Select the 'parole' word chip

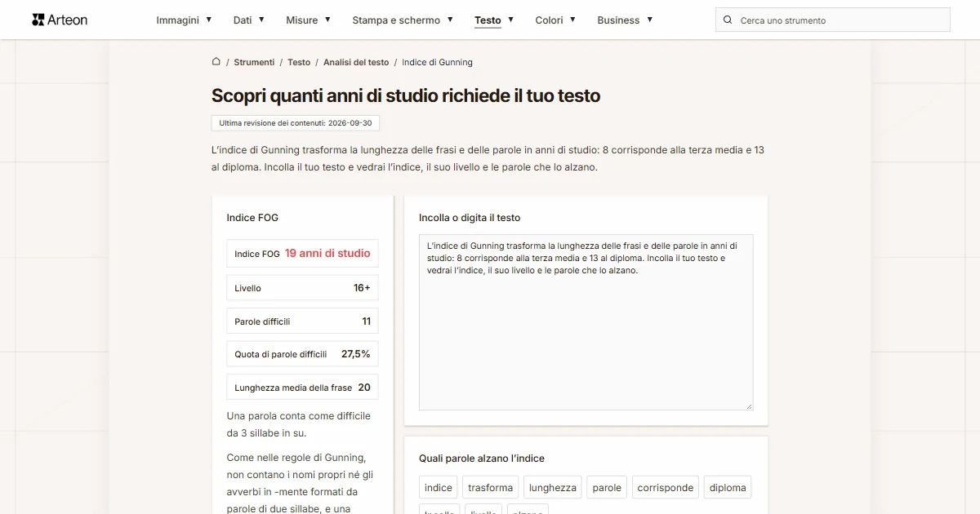pyautogui.click(x=607, y=488)
